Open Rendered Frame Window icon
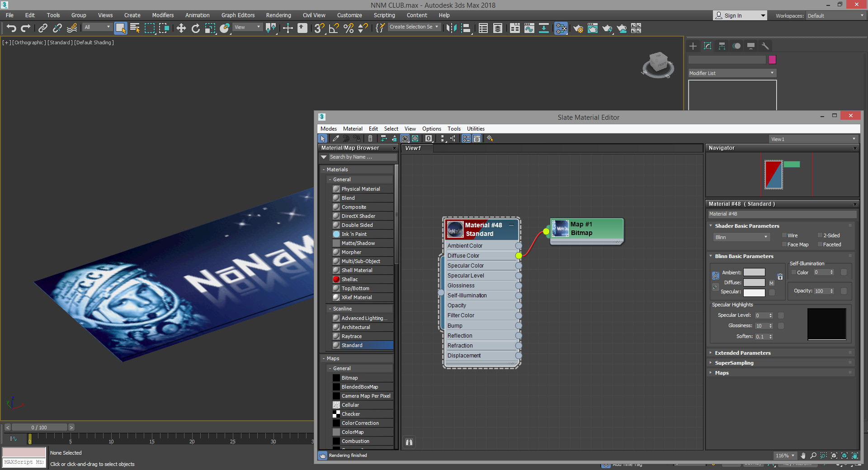Image resolution: width=868 pixels, height=470 pixels. pyautogui.click(x=593, y=28)
